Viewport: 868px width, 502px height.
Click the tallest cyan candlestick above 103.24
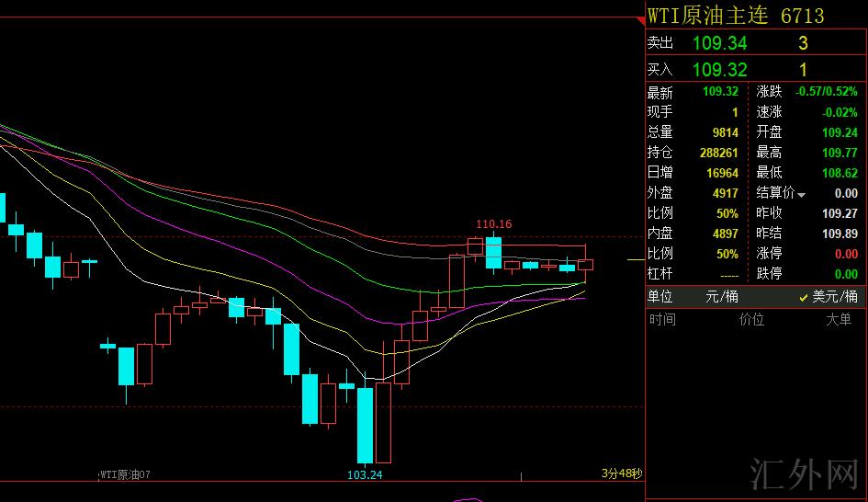[x=366, y=425]
